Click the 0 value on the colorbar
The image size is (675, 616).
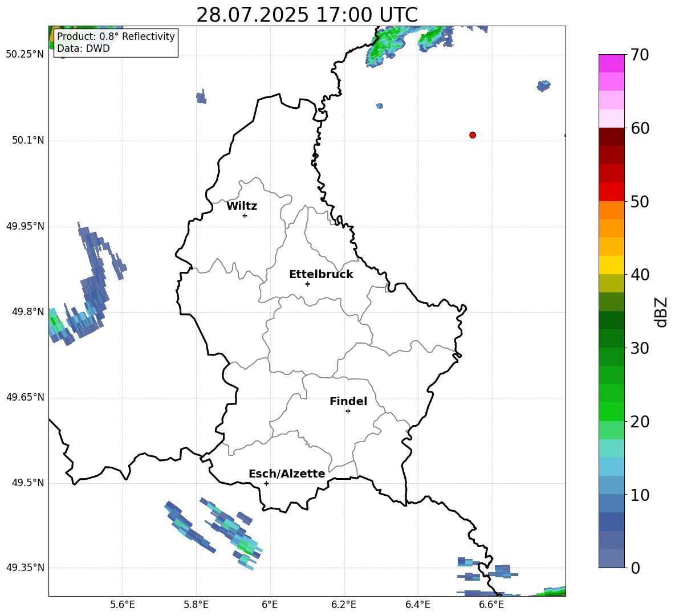(635, 568)
